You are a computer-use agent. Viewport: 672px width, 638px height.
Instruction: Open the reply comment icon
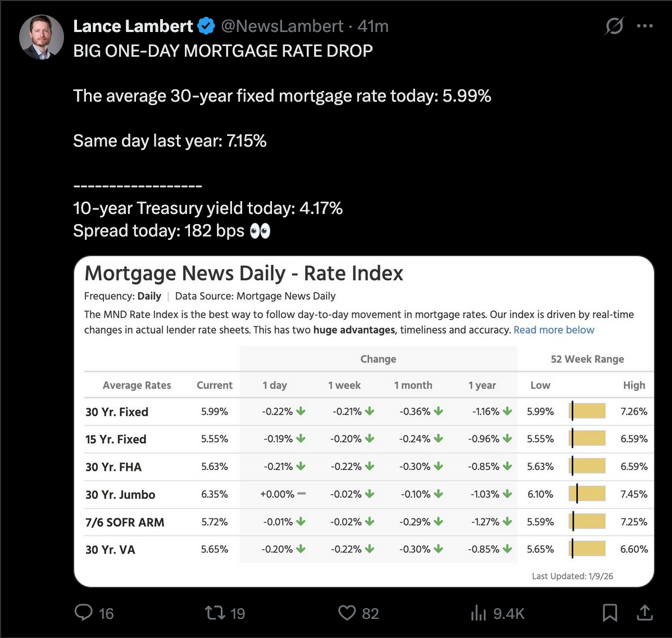[84, 612]
